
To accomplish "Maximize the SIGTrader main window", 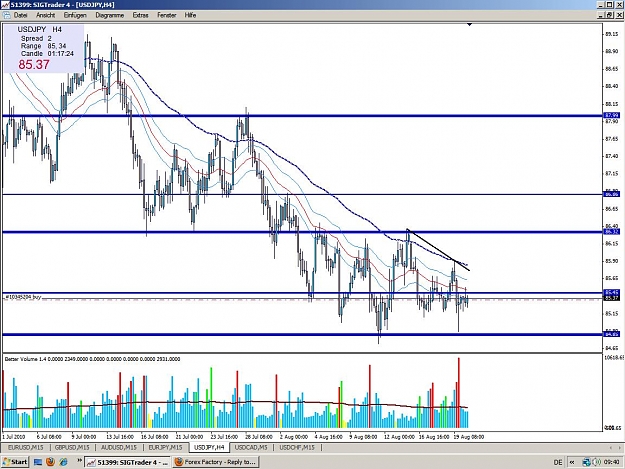I will (610, 5).
